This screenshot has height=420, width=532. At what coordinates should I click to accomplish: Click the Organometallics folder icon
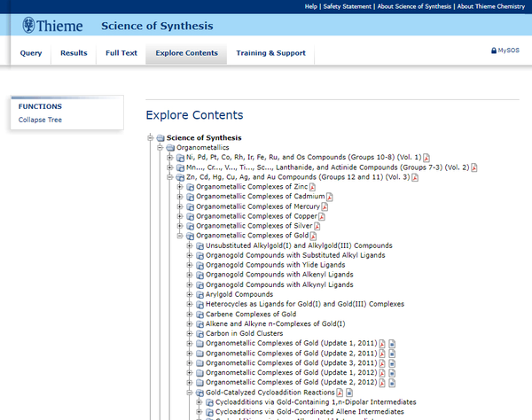170,148
